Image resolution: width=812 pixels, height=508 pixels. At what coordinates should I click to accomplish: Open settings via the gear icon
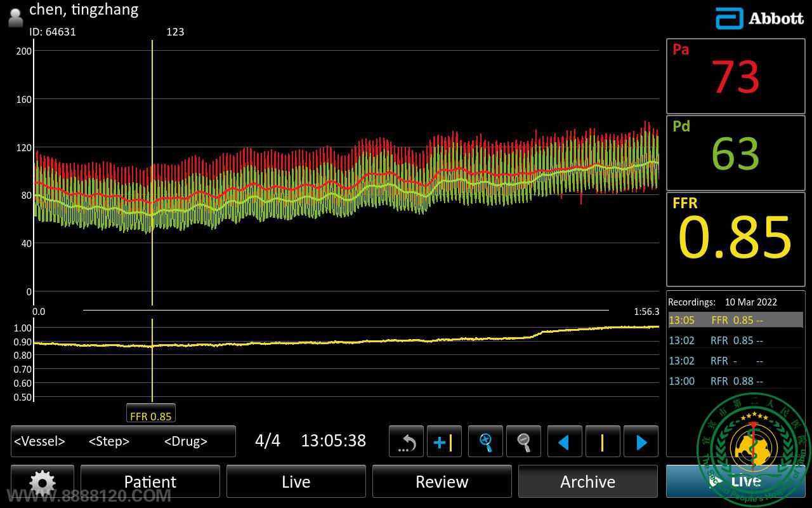43,482
